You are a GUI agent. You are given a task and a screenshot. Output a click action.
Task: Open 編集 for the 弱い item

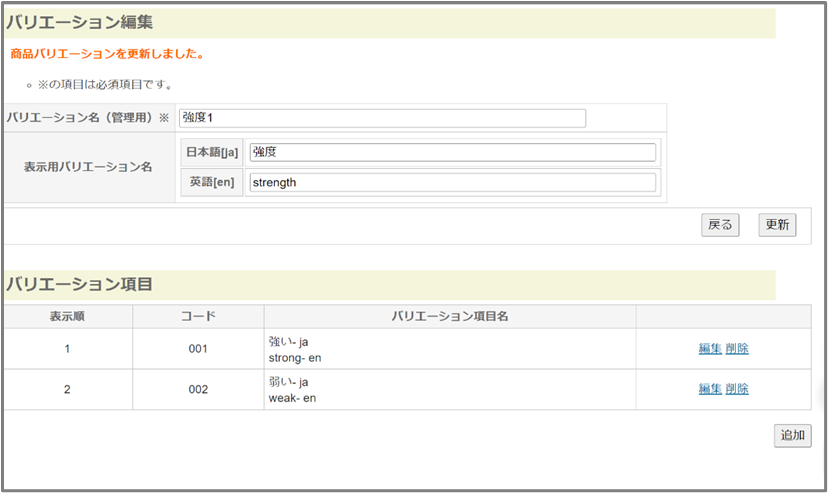710,389
